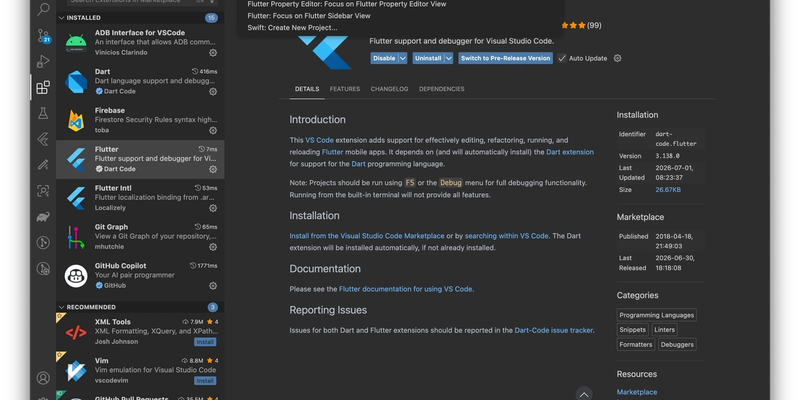Switch to the FEATURES tab
This screenshot has width=800, height=400.
(x=345, y=89)
